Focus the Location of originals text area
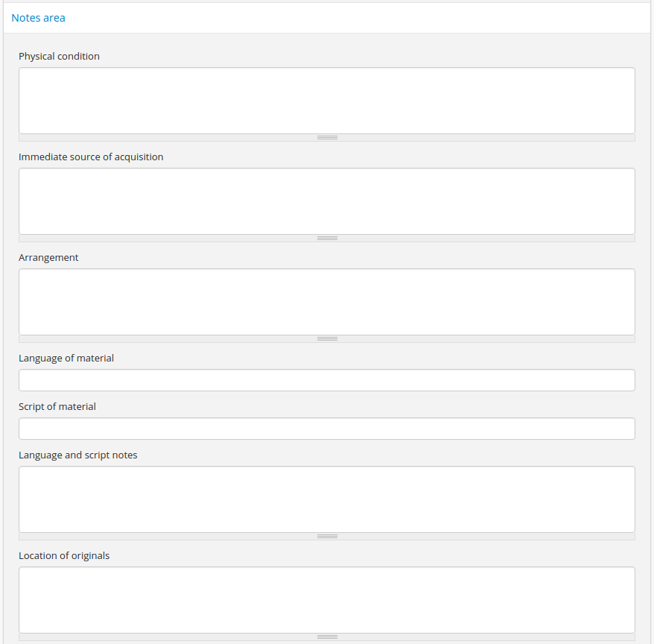The image size is (654, 644). click(x=326, y=600)
